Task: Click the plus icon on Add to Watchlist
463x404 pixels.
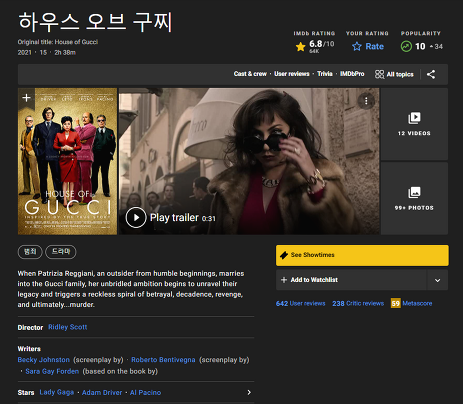Action: coord(284,280)
